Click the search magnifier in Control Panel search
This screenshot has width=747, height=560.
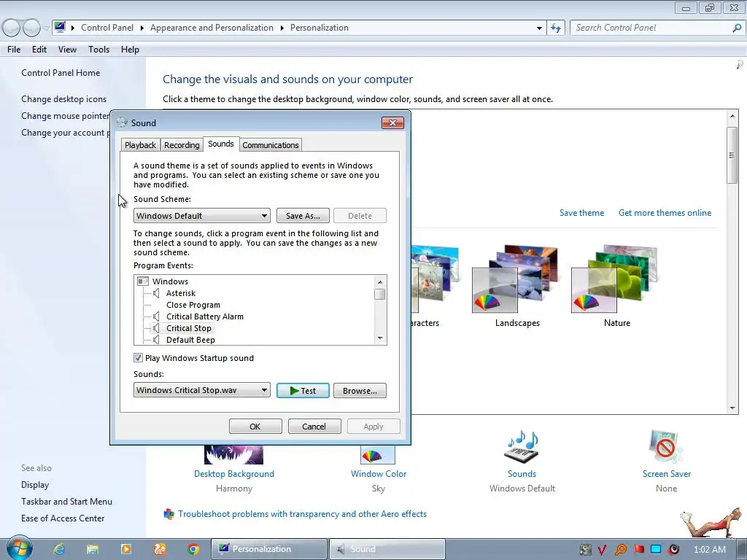(x=737, y=28)
